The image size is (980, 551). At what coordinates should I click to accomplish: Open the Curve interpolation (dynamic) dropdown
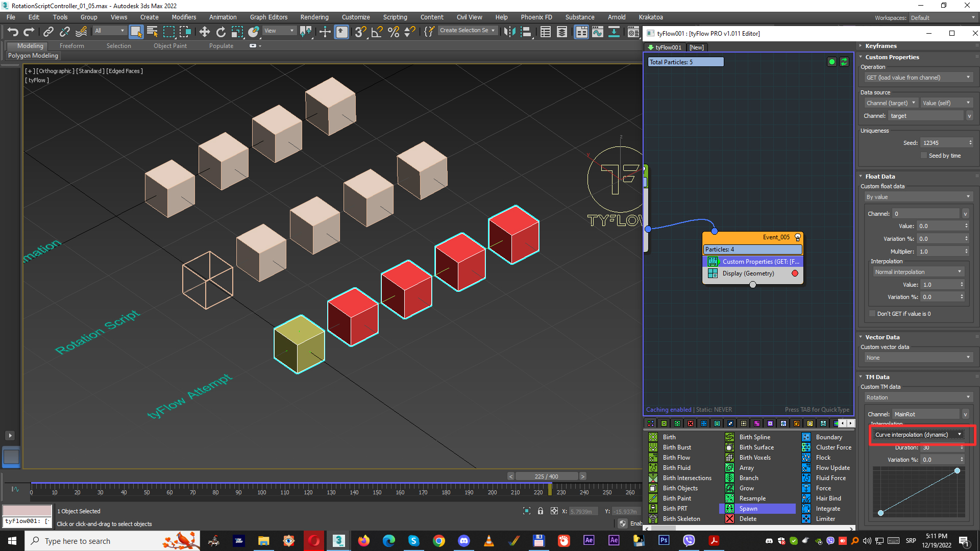[x=918, y=435]
